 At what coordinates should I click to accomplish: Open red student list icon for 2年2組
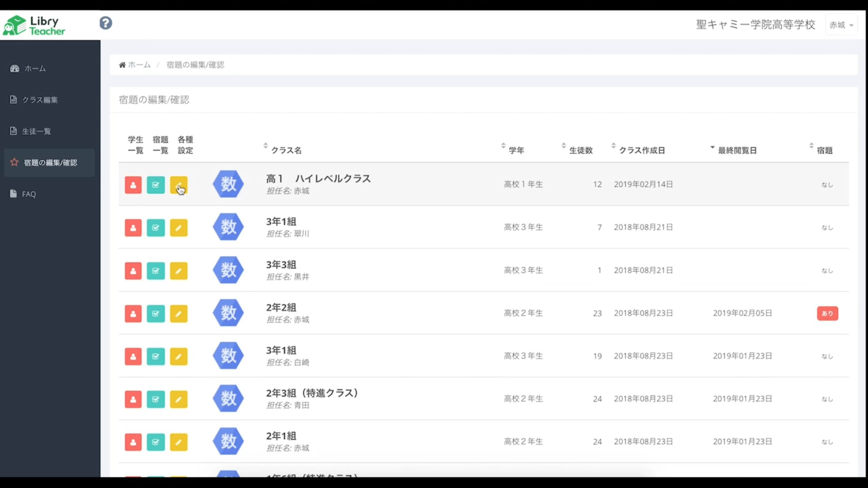point(133,313)
